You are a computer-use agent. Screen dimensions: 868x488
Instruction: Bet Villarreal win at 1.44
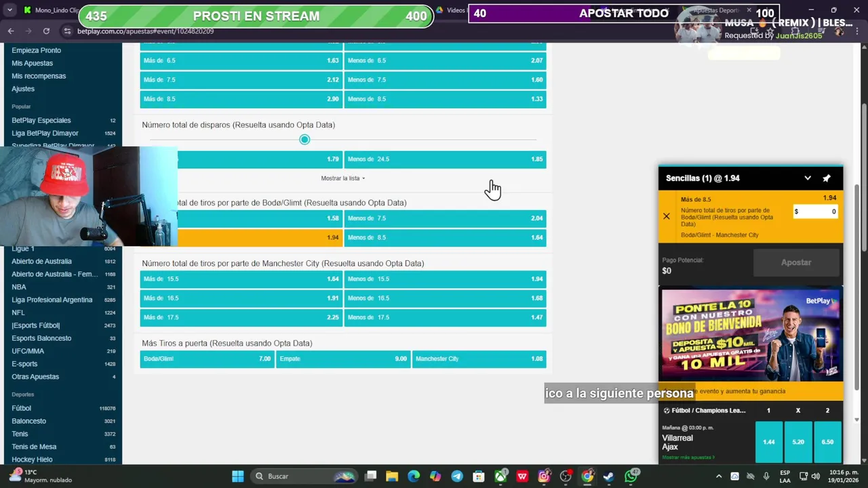(x=768, y=442)
